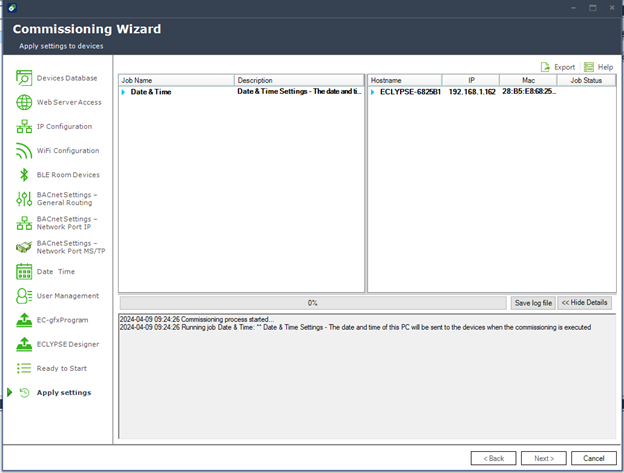Image resolution: width=624 pixels, height=473 pixels.
Task: Open Web Server Access globe icon
Action: (24, 102)
